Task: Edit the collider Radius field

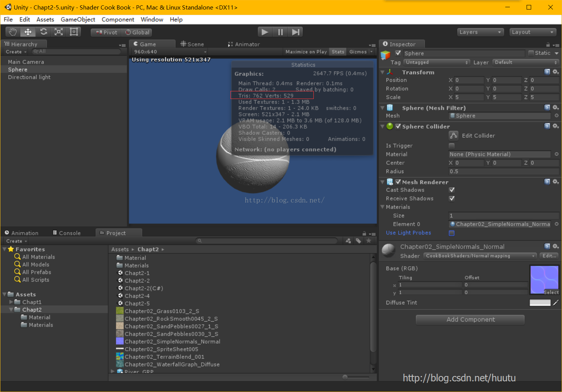Action: (x=504, y=172)
